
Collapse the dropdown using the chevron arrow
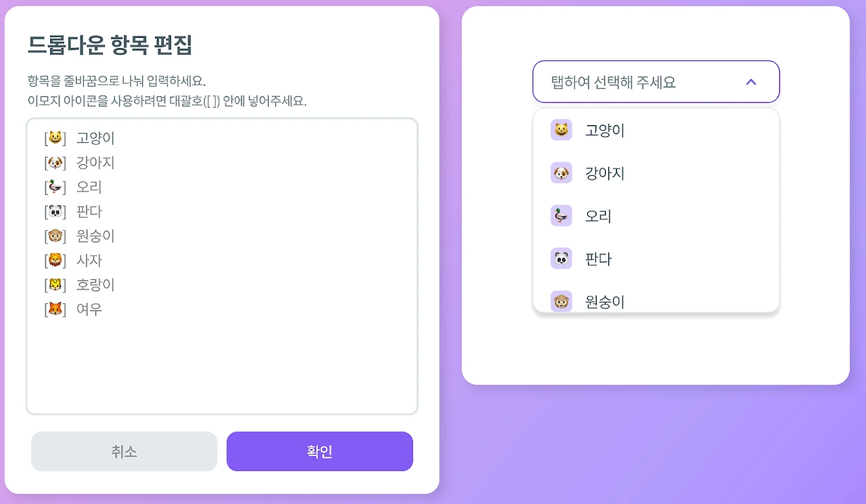click(x=751, y=82)
